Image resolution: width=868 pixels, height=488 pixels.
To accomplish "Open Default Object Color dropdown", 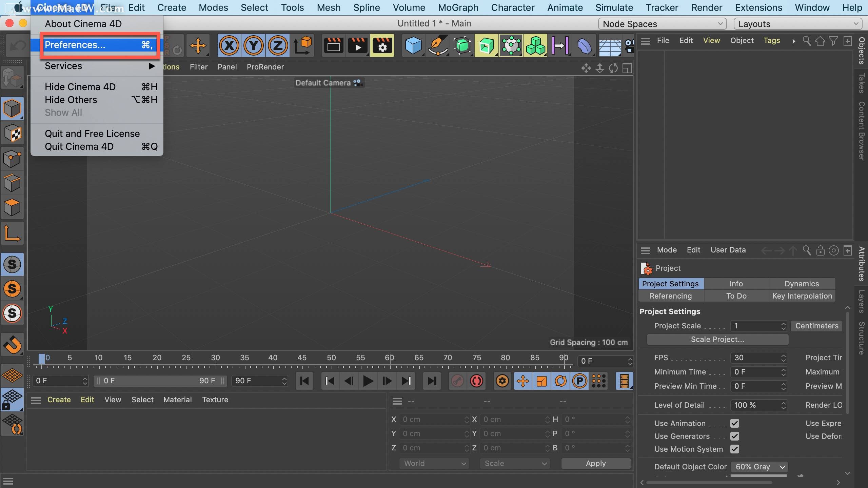I will coord(759,467).
